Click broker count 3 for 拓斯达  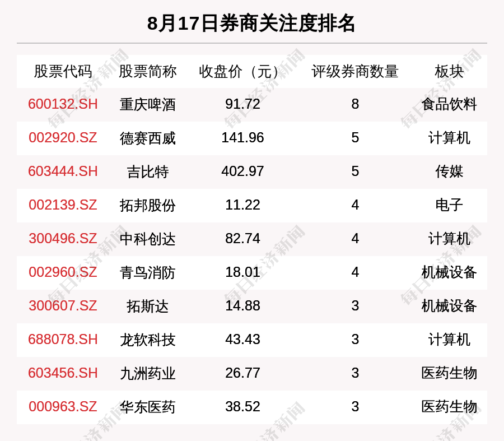coord(355,305)
